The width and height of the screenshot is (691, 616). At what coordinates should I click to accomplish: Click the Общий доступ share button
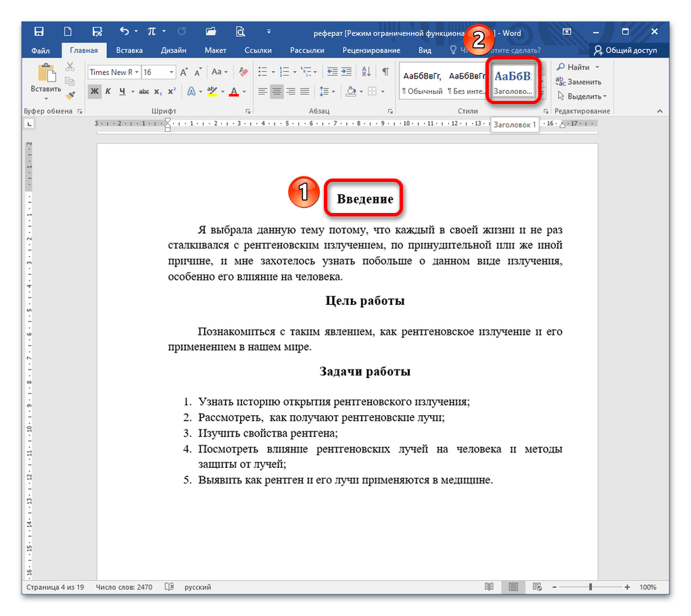point(625,50)
